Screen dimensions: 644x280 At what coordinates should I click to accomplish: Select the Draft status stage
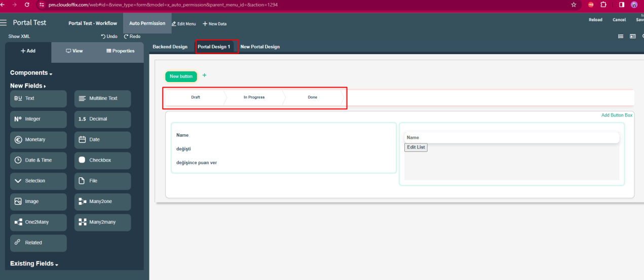pos(196,97)
